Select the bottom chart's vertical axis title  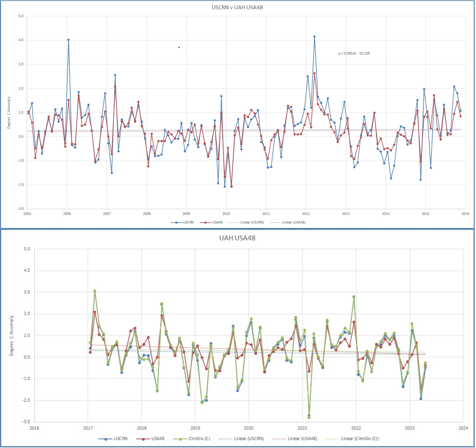coord(11,335)
